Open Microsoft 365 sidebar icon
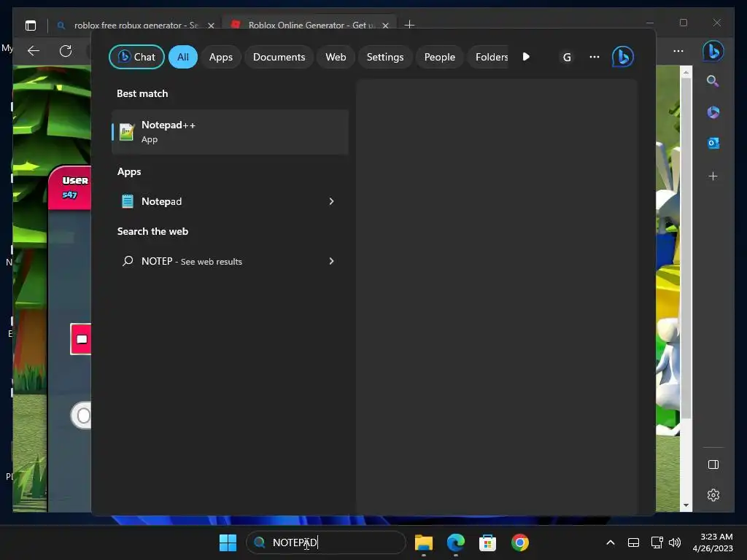The height and width of the screenshot is (560, 747). [713, 112]
